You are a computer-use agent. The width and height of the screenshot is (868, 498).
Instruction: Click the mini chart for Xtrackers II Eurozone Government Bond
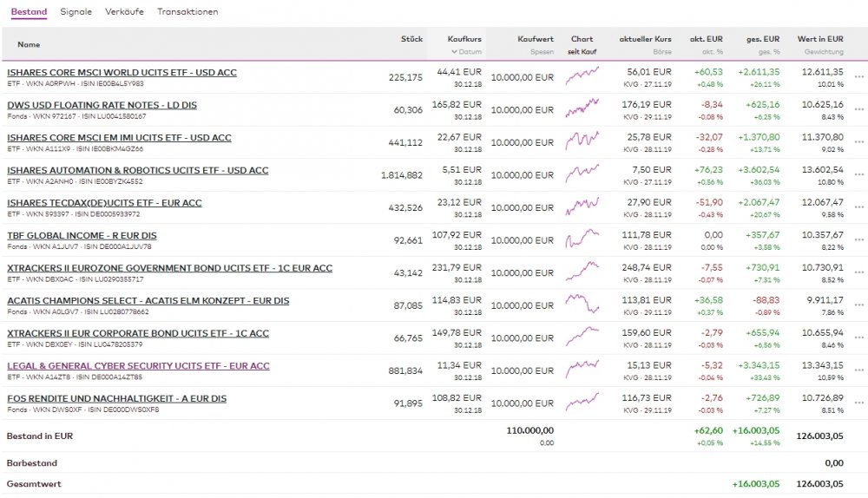582,272
